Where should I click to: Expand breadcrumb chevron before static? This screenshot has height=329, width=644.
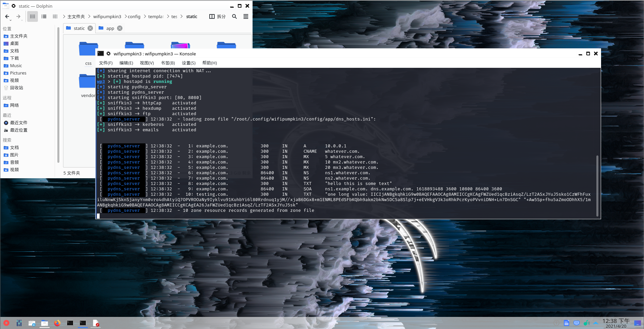[181, 16]
